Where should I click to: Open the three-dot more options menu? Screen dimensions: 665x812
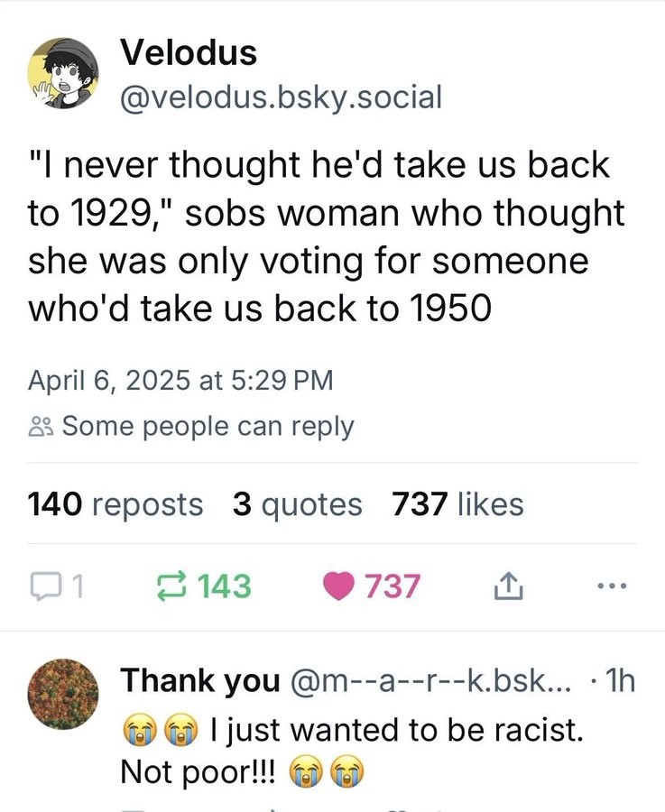pyautogui.click(x=612, y=586)
